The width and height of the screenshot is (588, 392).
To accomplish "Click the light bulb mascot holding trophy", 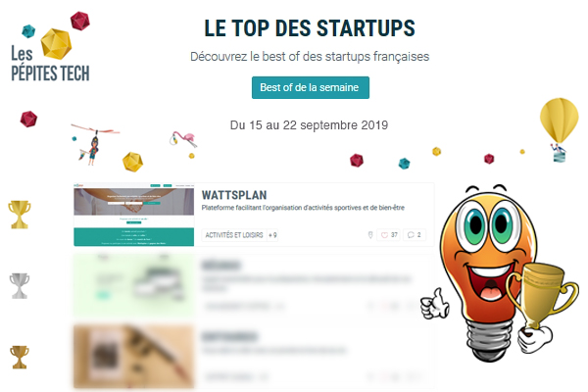I will click(499, 272).
